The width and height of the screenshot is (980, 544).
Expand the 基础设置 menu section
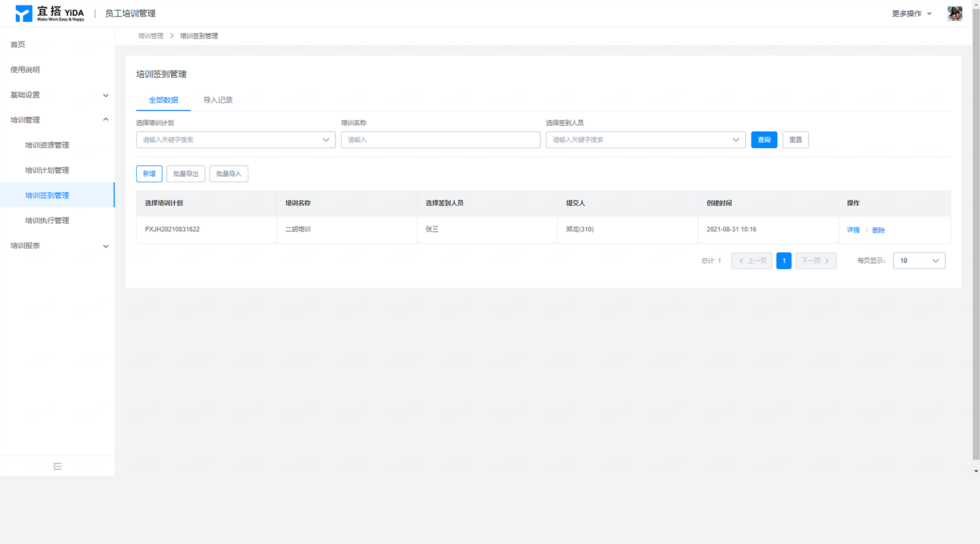tap(57, 95)
